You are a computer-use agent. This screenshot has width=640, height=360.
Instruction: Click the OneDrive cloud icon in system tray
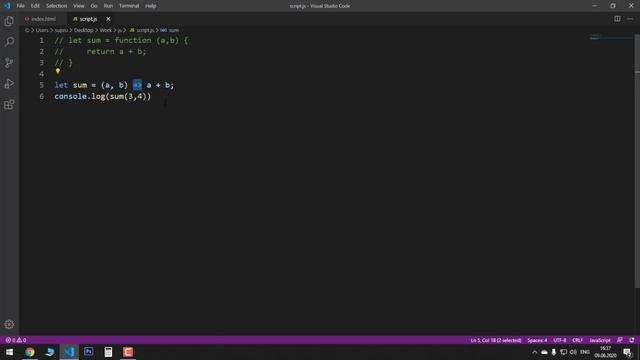tap(544, 352)
